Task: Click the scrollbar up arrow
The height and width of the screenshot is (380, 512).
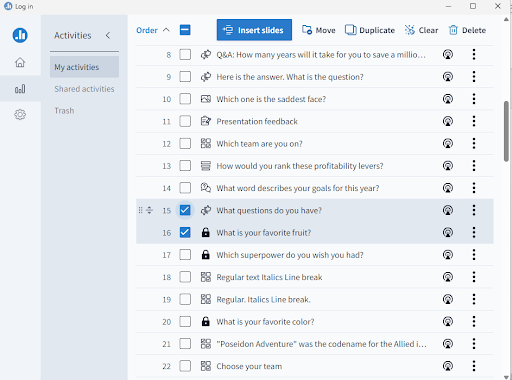Action: pos(506,19)
